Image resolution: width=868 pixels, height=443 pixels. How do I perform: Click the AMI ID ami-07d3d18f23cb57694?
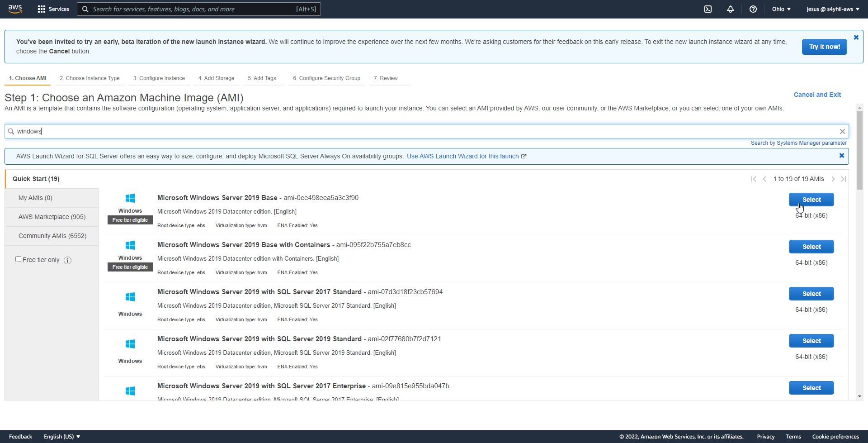405,292
